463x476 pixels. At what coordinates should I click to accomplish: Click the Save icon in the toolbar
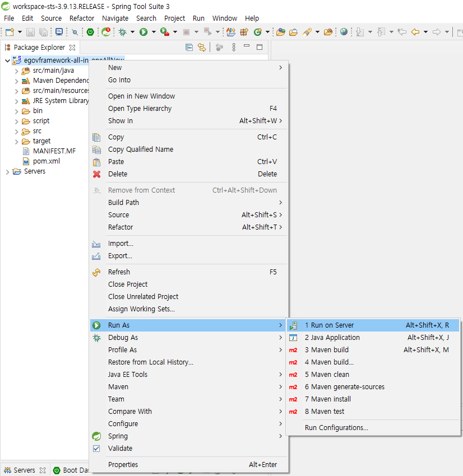point(30,32)
